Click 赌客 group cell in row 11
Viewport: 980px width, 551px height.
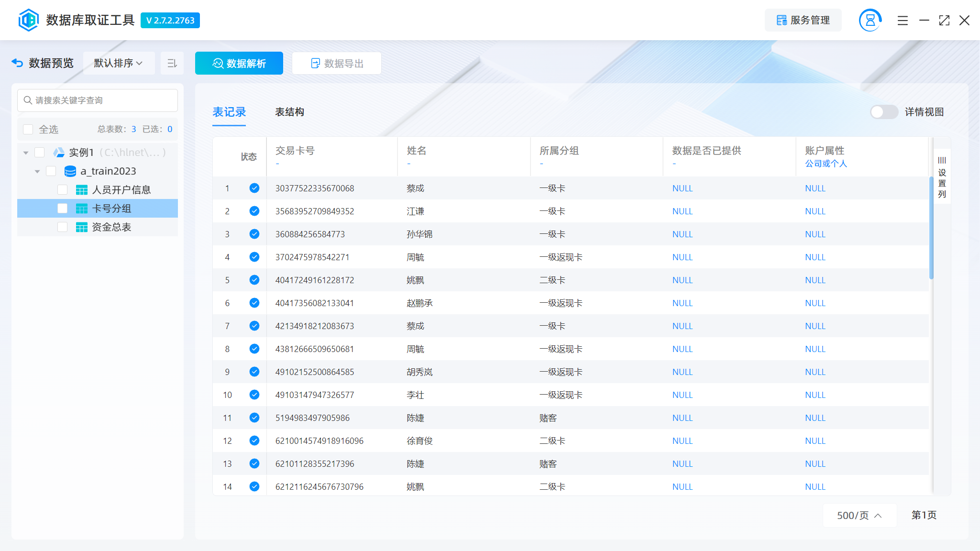tap(548, 418)
